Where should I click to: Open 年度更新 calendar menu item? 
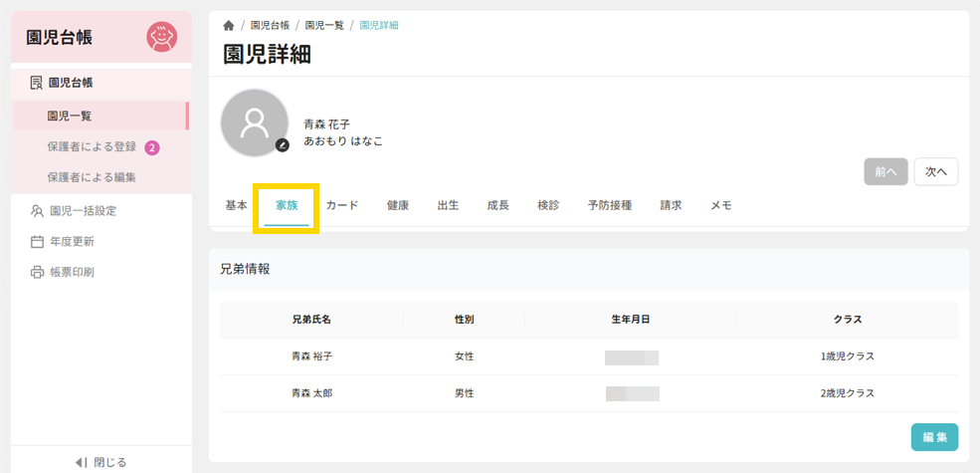pos(72,241)
